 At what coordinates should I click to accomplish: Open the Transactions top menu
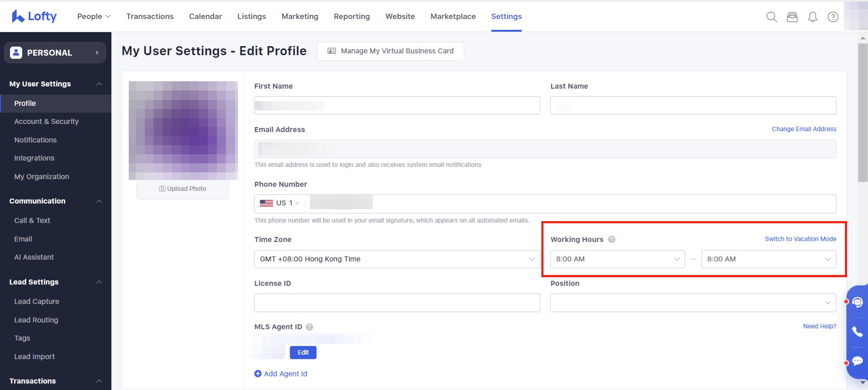click(x=150, y=16)
